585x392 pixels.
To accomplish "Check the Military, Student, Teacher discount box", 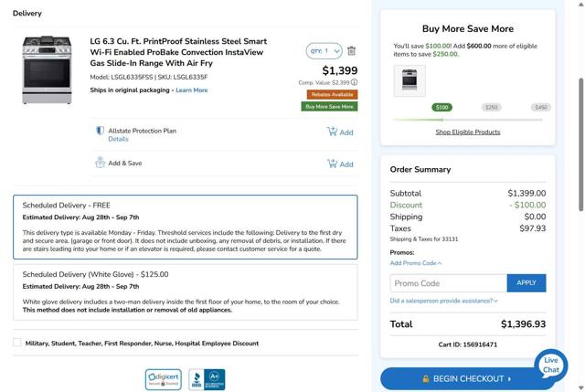I will coord(17,343).
